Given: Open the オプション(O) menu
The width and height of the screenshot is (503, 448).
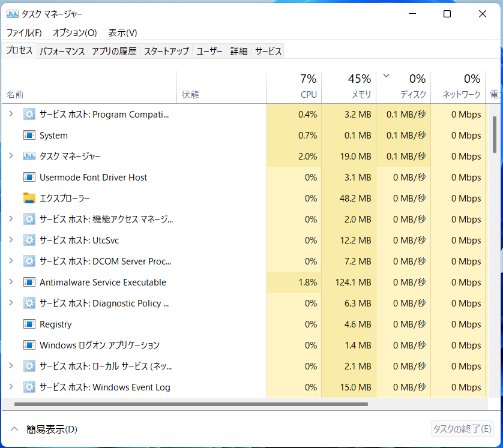Looking at the screenshot, I should tap(75, 33).
